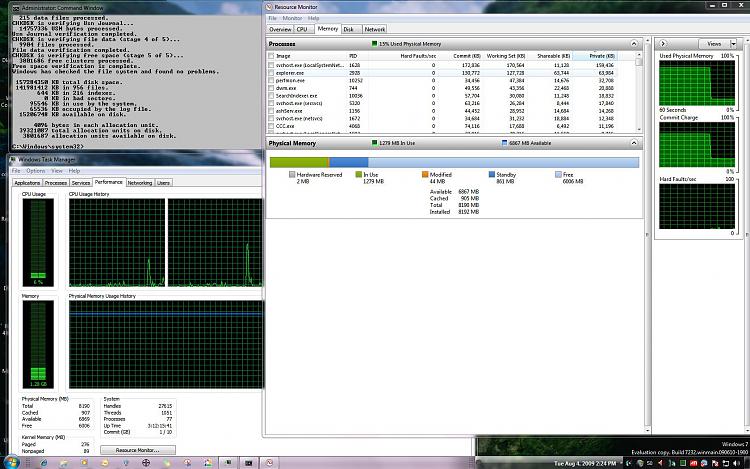Open the taskbar date and time clock
The width and height of the screenshot is (750, 469).
pyautogui.click(x=585, y=463)
